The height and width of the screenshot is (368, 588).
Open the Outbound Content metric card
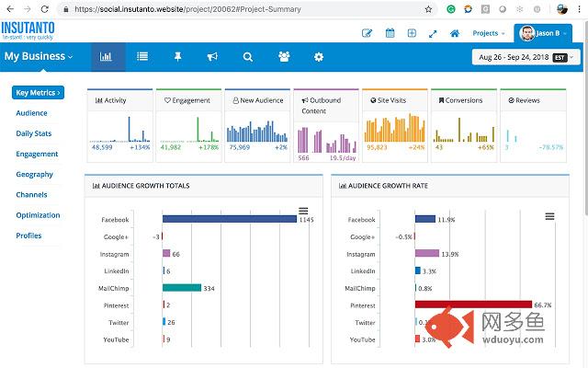pyautogui.click(x=326, y=126)
